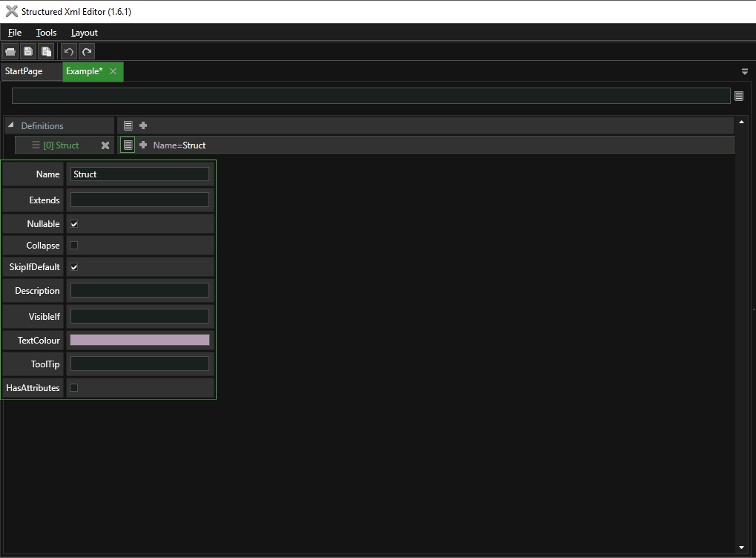The image size is (756, 558).
Task: Click the HasAttributes label
Action: [33, 388]
